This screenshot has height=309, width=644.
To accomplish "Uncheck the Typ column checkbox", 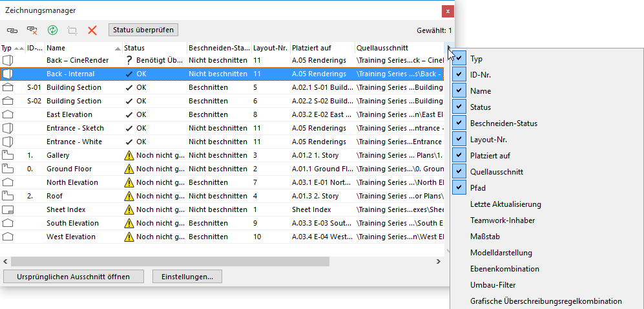I will 459,59.
